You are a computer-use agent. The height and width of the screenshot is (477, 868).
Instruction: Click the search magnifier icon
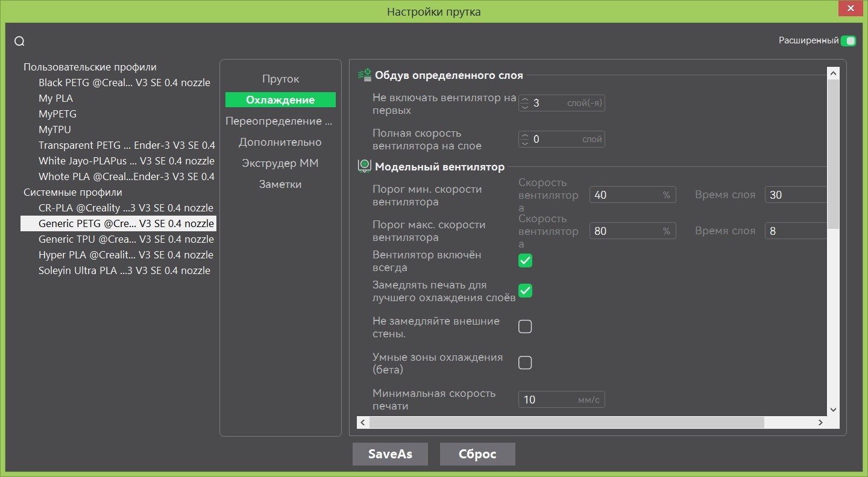(x=19, y=41)
